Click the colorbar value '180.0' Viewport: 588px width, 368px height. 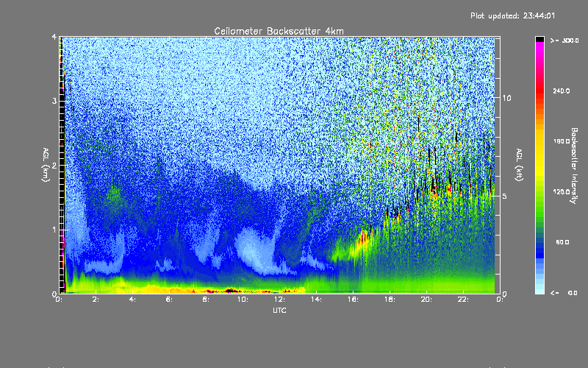(x=562, y=141)
